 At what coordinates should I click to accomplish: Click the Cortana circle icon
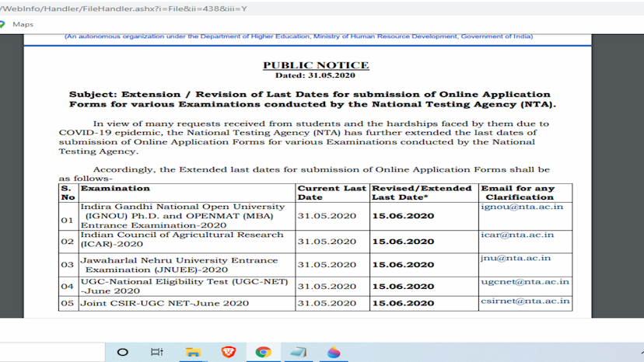[x=122, y=352]
